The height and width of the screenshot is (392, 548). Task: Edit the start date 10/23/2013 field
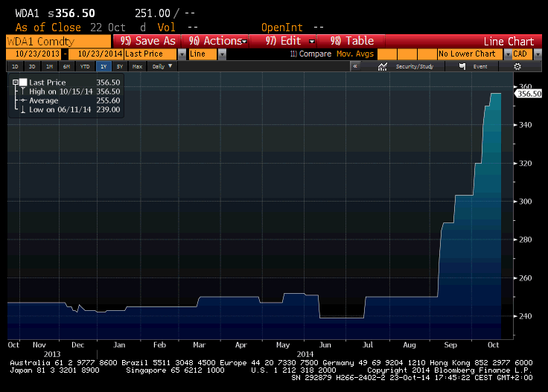[34, 54]
